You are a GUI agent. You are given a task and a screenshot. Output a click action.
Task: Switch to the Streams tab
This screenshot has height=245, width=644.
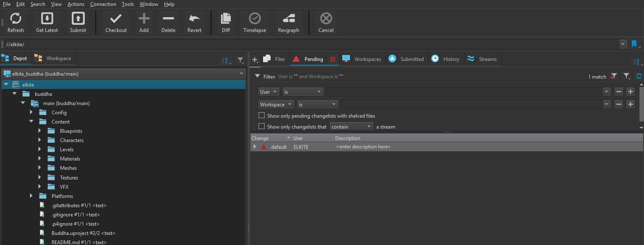point(482,59)
